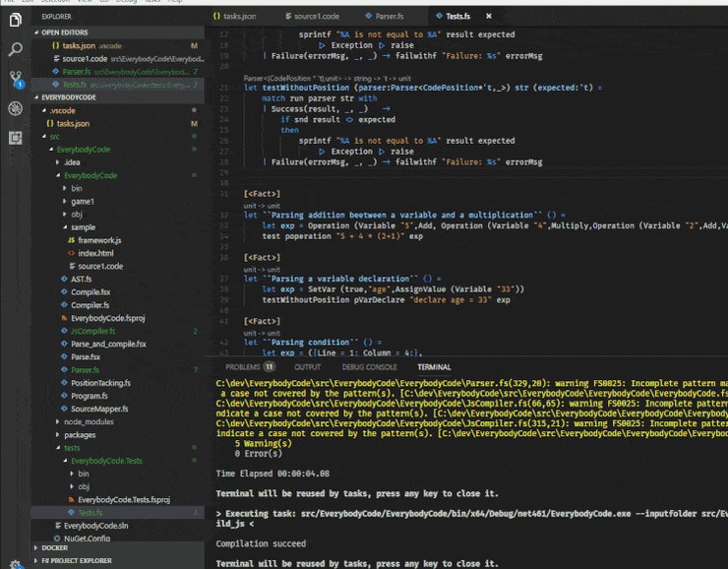
Task: Open the Explorer view in activity bar
Action: tap(16, 20)
